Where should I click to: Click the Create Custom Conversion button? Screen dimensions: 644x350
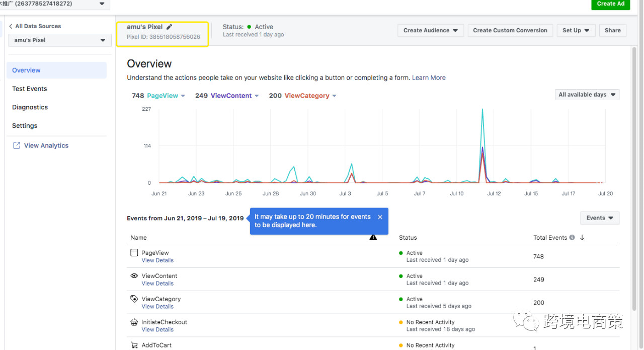(510, 30)
